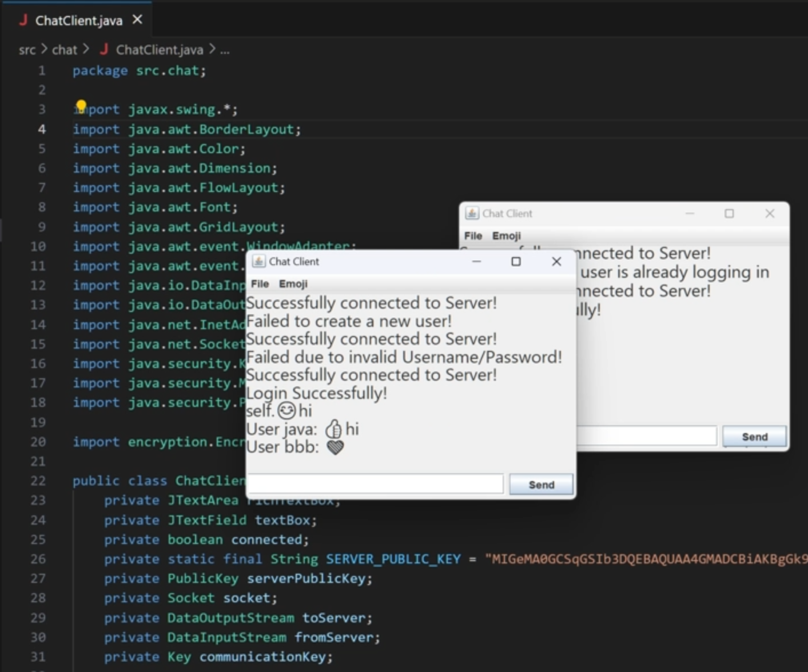
Task: Focus message input field in front Chat Client
Action: [376, 484]
